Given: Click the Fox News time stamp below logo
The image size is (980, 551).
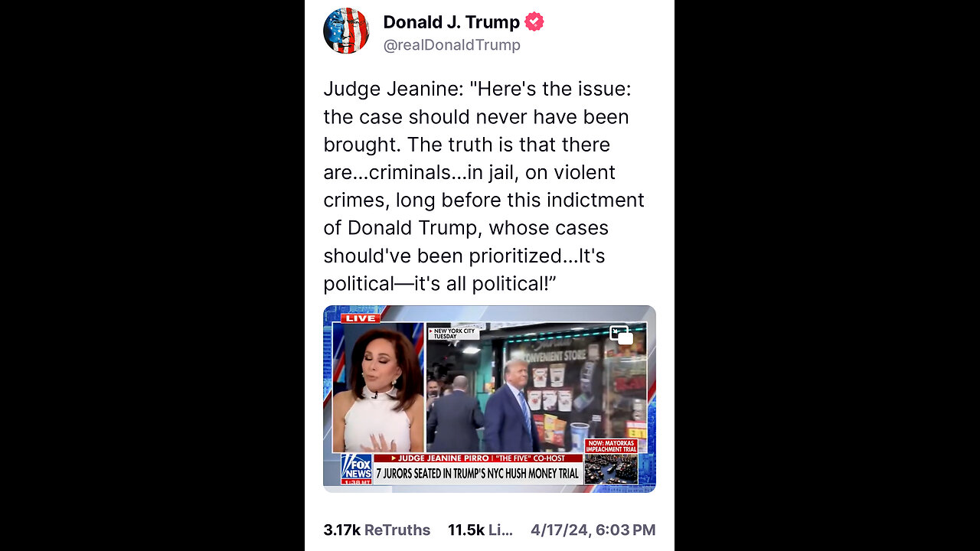Looking at the screenshot, I should [x=357, y=481].
